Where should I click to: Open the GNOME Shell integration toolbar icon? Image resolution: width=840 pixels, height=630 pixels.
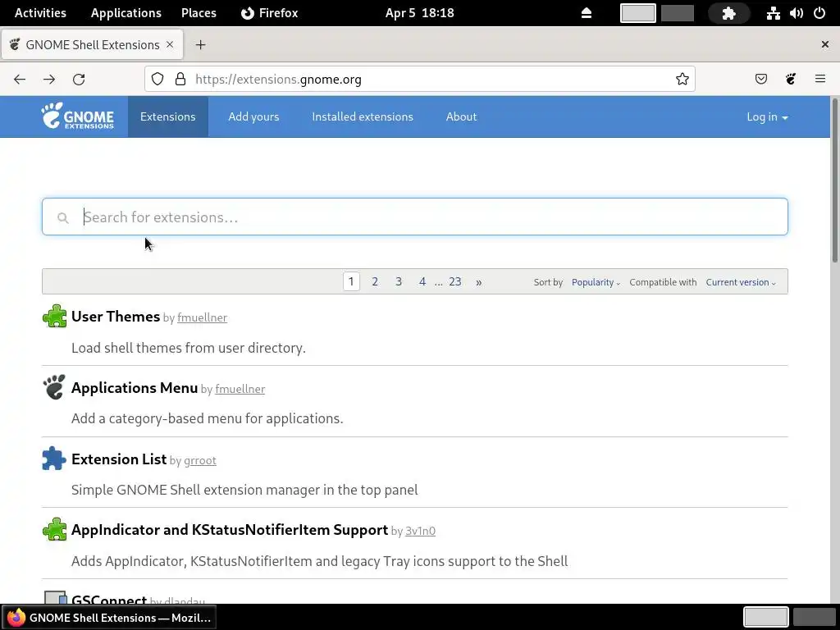[791, 80]
